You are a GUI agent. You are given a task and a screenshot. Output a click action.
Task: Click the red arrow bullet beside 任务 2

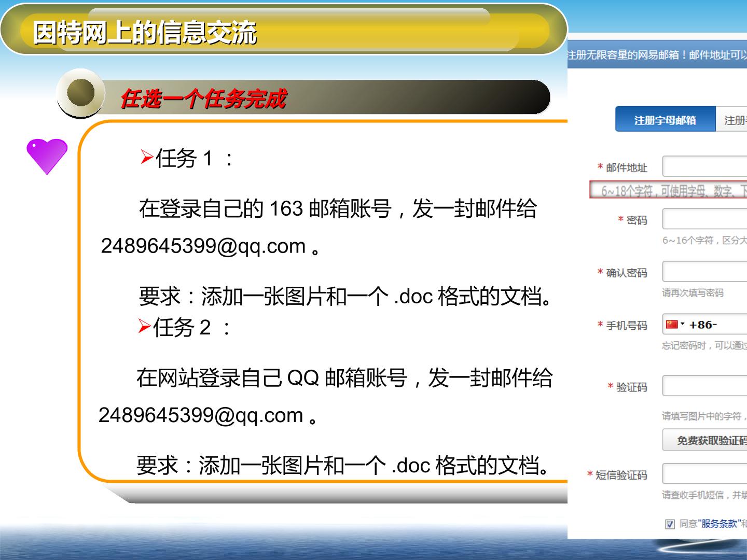144,326
